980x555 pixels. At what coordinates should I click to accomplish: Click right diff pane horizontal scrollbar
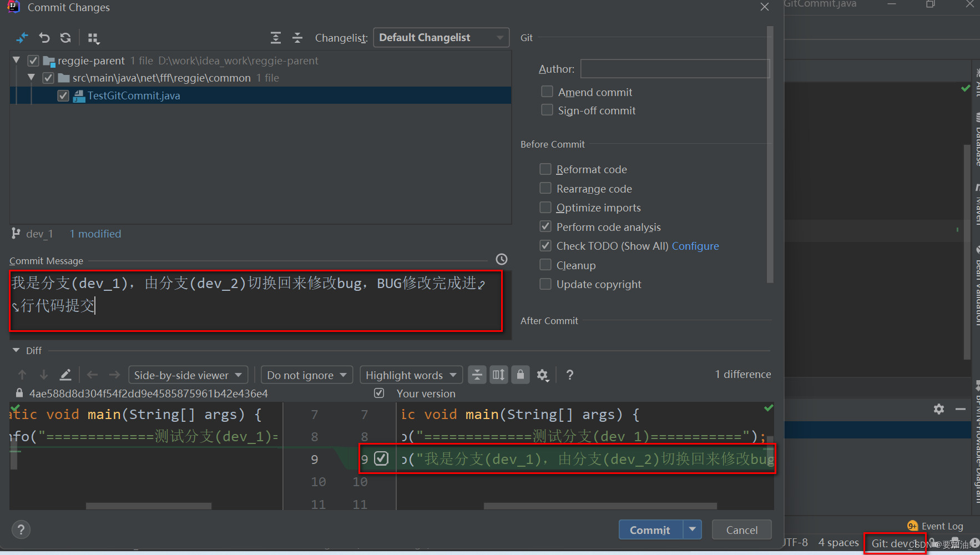click(600, 506)
